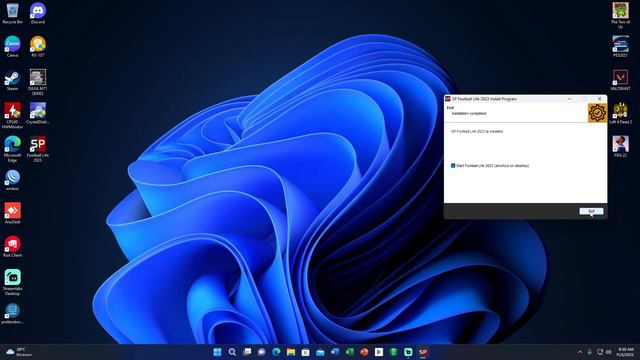Screen dimensions: 640x360
Task: Open the Chat icon on the taskbar
Action: tap(261, 352)
